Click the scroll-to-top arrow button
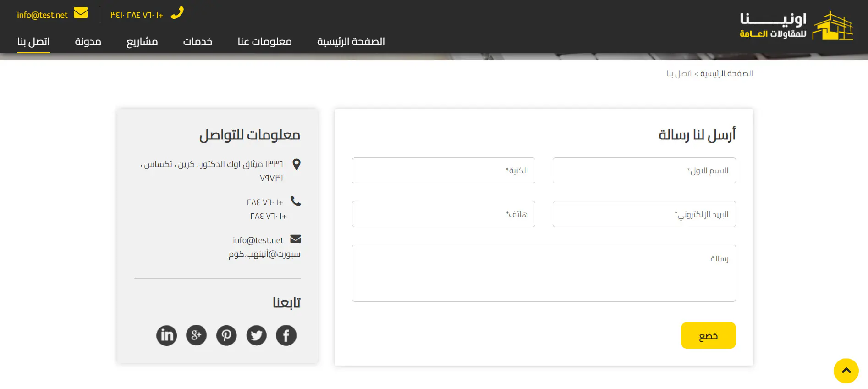 click(846, 371)
